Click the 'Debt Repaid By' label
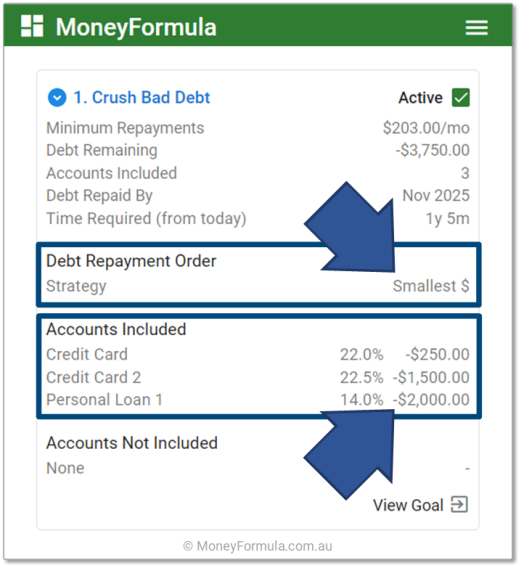The height and width of the screenshot is (565, 518). (x=99, y=196)
